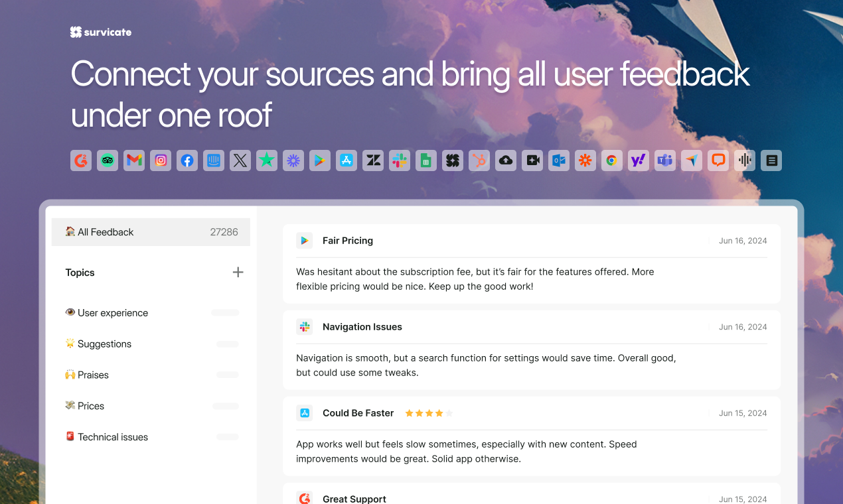The width and height of the screenshot is (843, 504).
Task: Click the orange chat bubble source icon
Action: pyautogui.click(x=718, y=160)
